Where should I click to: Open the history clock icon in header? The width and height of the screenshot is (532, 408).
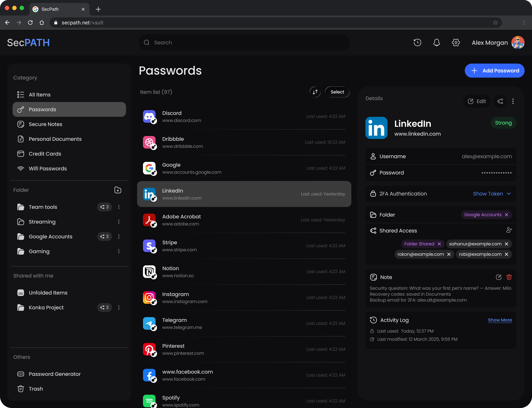point(417,42)
